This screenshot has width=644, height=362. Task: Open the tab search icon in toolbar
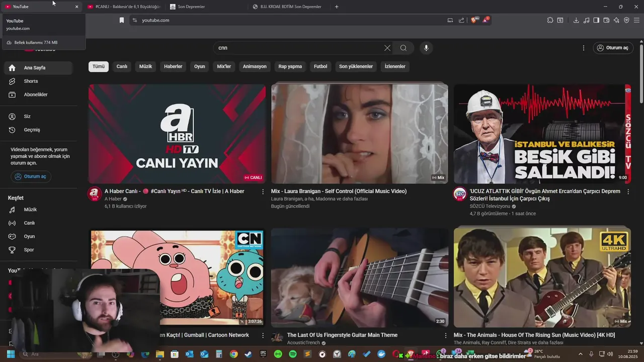point(560,20)
